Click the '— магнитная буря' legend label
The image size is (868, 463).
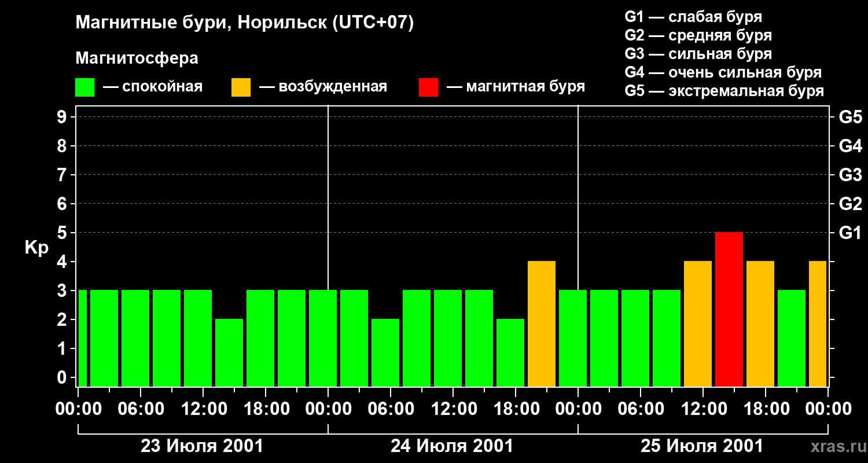coord(516,87)
